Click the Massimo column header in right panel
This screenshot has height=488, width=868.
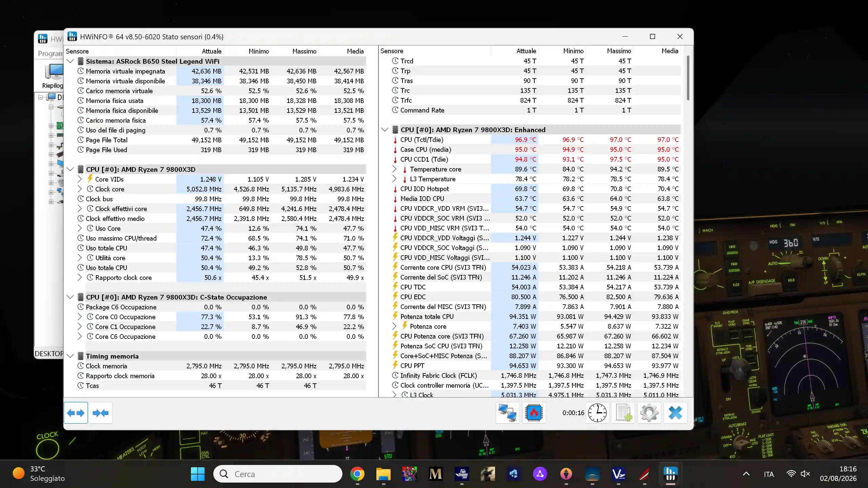coord(619,51)
